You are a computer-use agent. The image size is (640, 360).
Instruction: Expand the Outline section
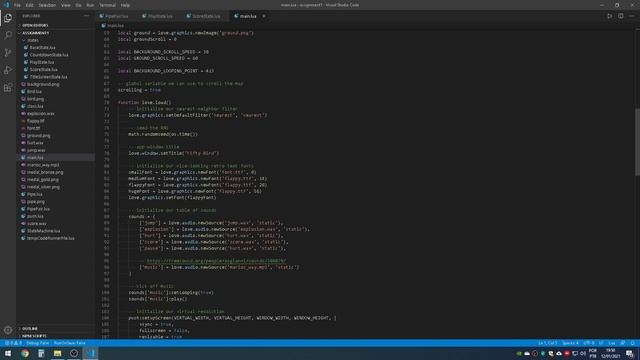[x=30, y=329]
